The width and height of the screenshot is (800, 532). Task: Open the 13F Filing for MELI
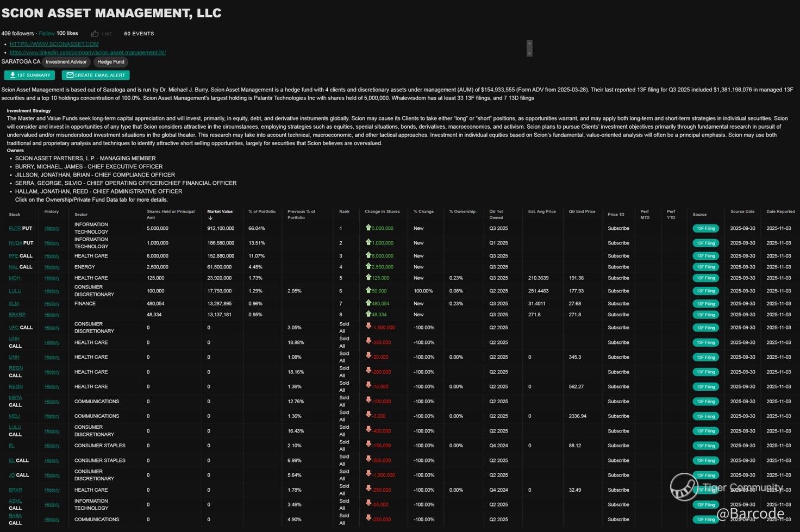(x=705, y=416)
